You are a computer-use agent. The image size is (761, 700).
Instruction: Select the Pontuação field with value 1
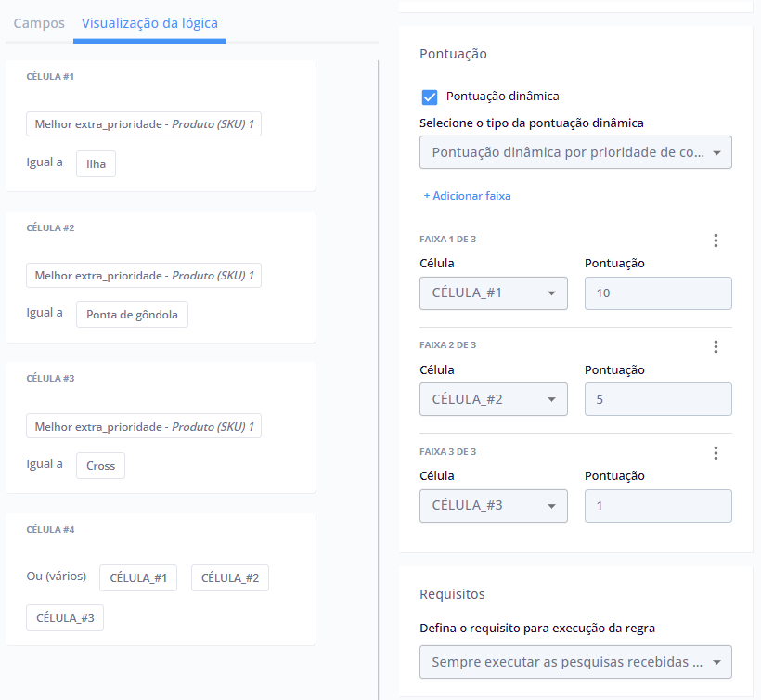click(657, 506)
